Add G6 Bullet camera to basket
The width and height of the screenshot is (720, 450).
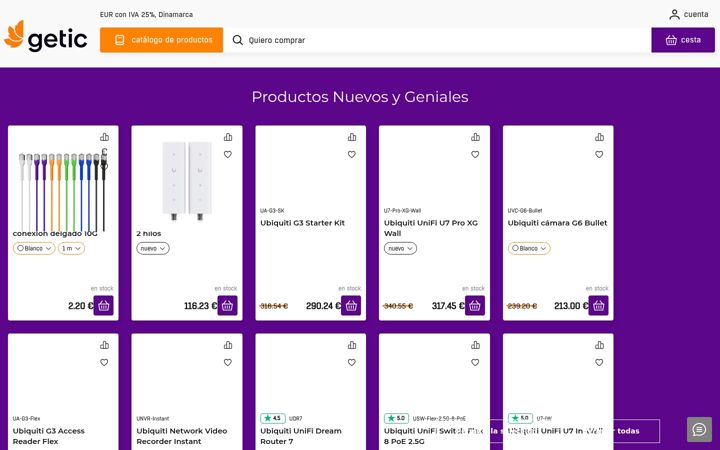pyautogui.click(x=599, y=306)
